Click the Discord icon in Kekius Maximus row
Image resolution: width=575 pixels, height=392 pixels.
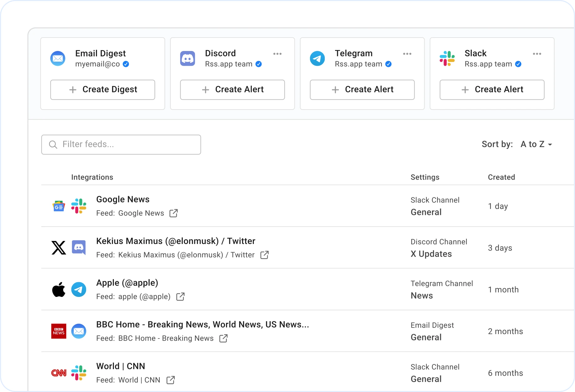tap(79, 248)
